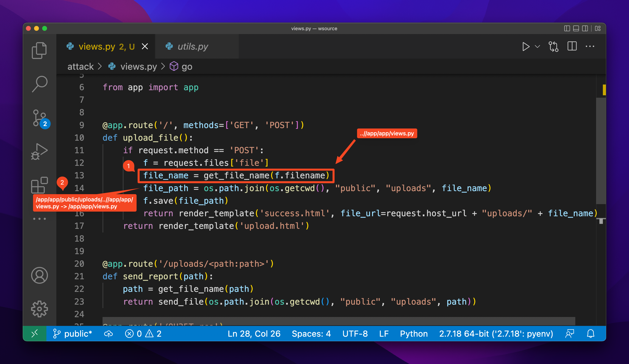The image size is (629, 364).
Task: Show additional views ellipsis in activity bar
Action: click(40, 219)
